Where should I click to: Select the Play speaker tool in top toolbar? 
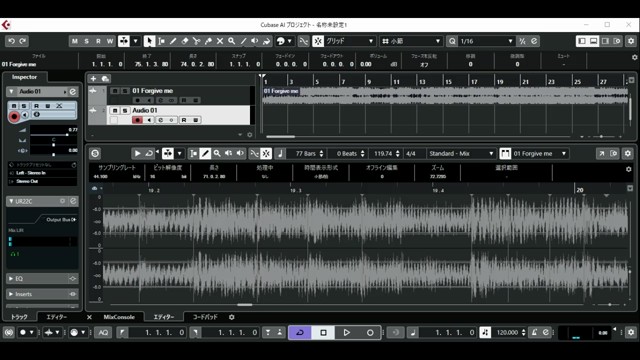[x=255, y=41]
